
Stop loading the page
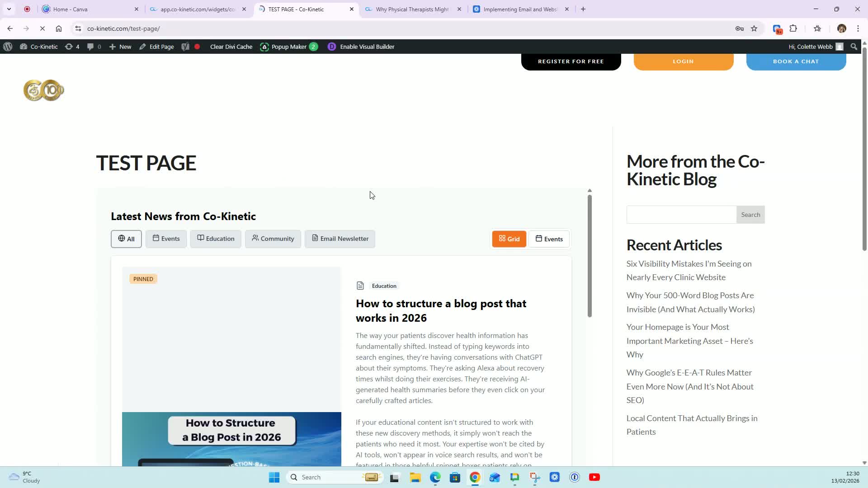tap(42, 28)
